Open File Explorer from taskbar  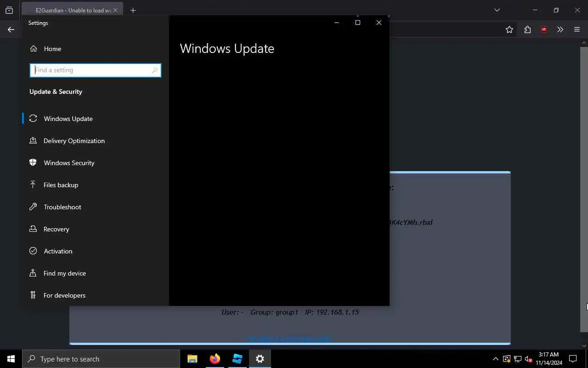click(192, 359)
